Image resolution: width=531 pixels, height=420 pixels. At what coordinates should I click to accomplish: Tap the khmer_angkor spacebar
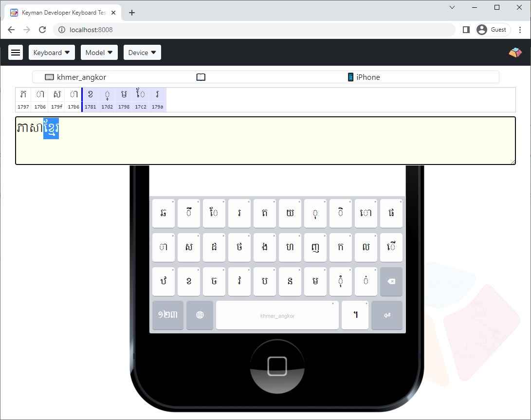[x=277, y=315]
